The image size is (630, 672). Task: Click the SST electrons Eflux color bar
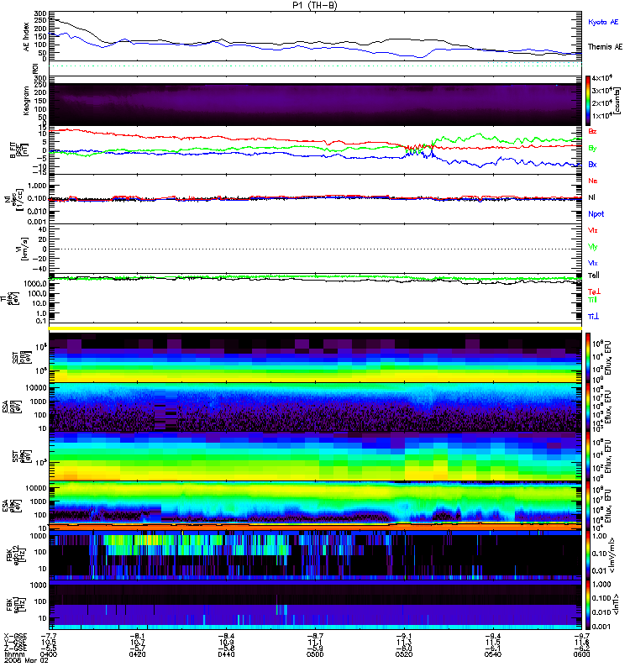588,456
